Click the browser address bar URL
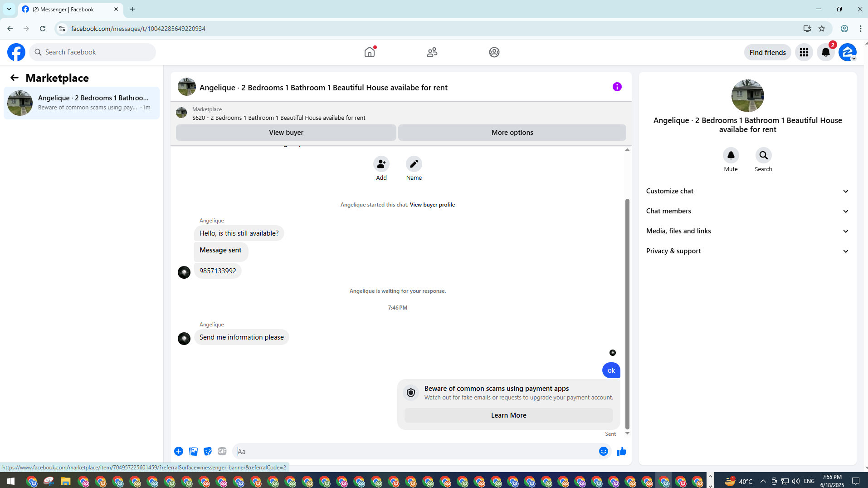The height and width of the screenshot is (488, 868). click(x=138, y=29)
